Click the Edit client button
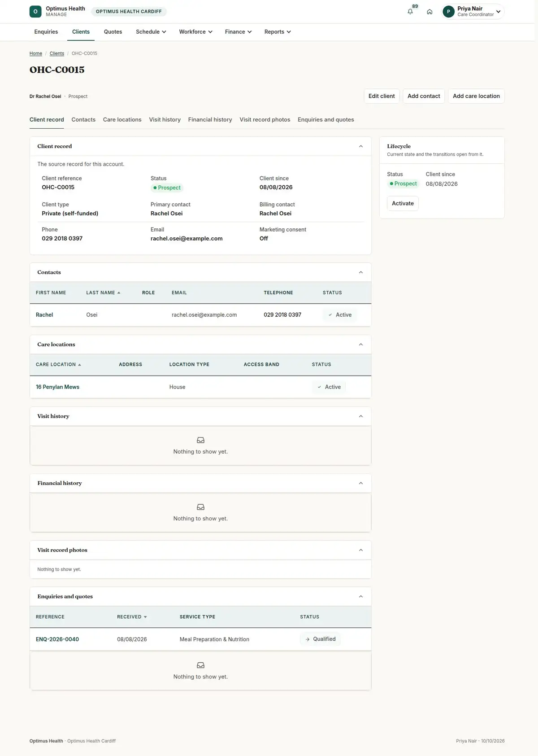 click(382, 96)
